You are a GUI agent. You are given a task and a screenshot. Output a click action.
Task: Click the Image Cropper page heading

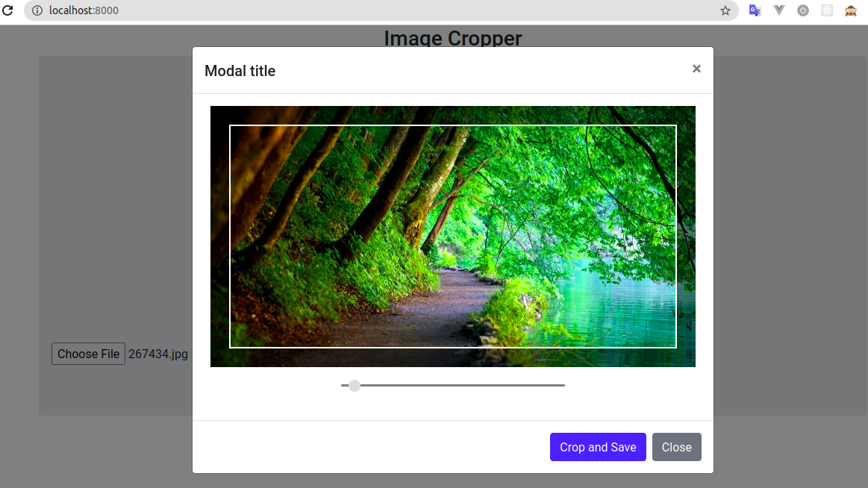click(x=452, y=38)
